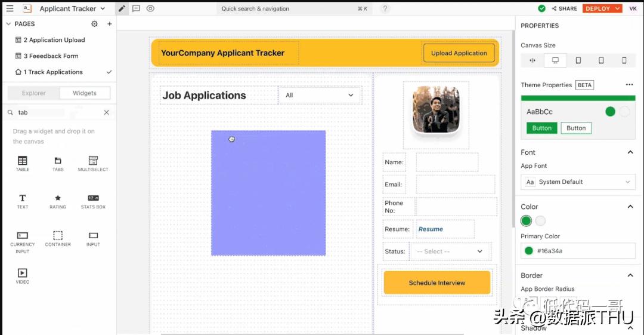Select the Multiselect widget
The image size is (644, 335).
click(93, 164)
